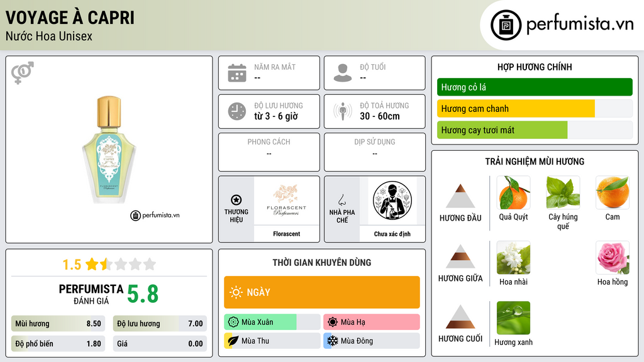
Task: Click the sun icon in Ngày bar
Action: point(236,292)
